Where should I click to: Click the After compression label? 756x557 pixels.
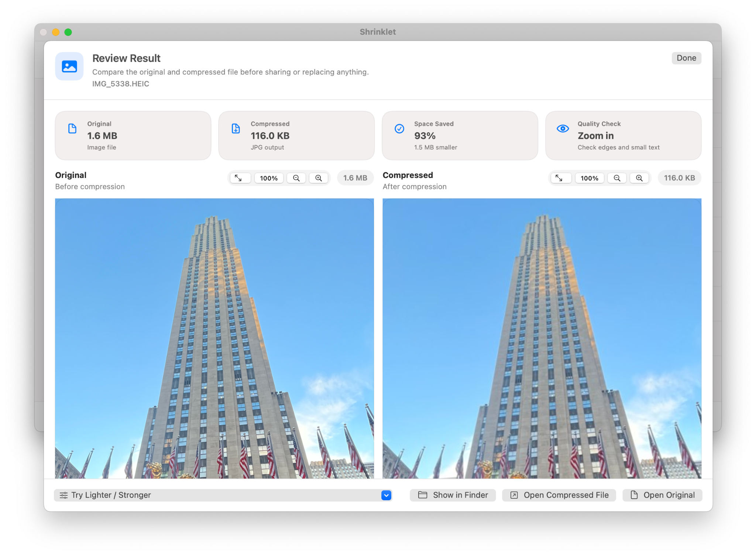[415, 187]
